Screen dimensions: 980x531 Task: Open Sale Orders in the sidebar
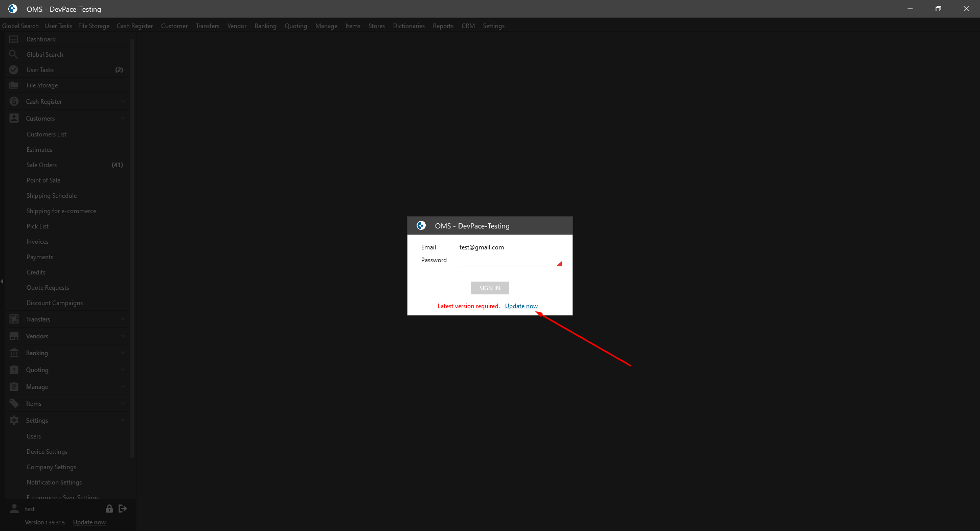click(x=42, y=165)
